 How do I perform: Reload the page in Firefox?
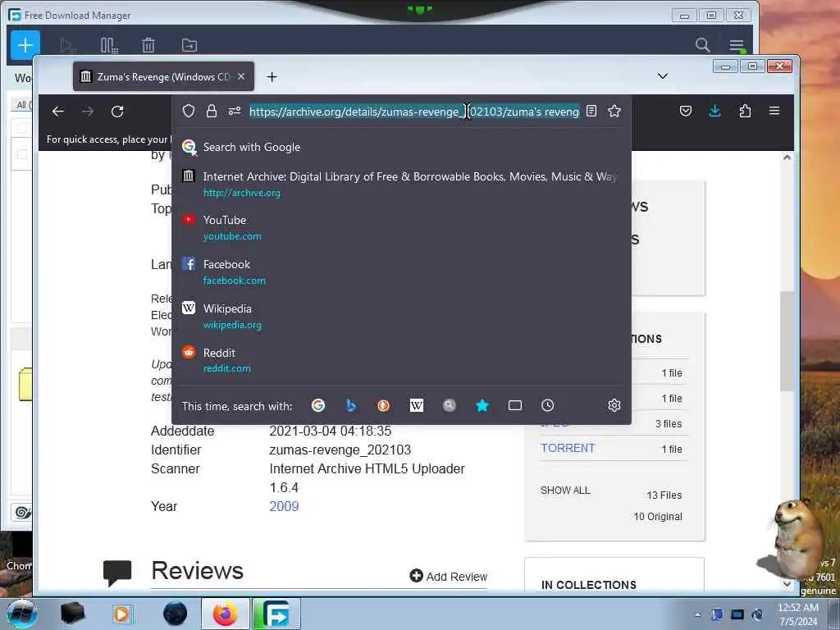117,112
